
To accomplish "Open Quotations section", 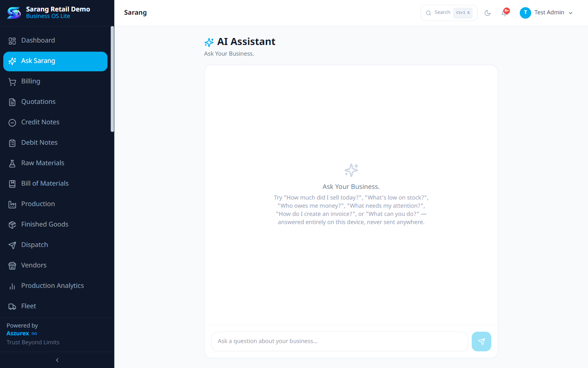I will 55,102.
